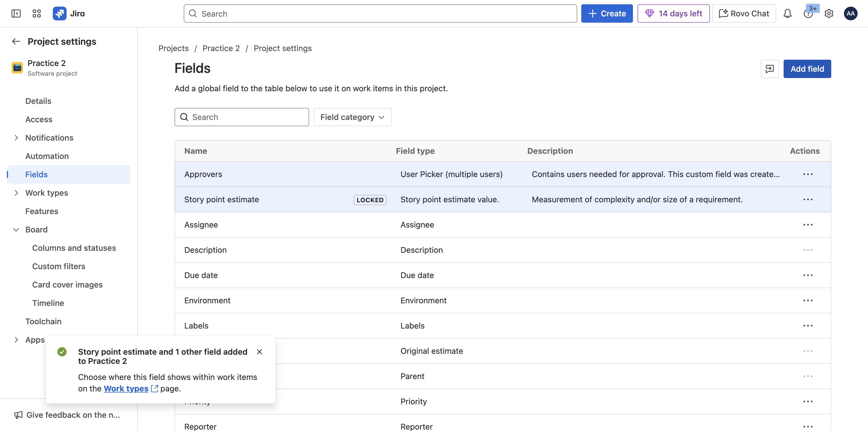
Task: Collapse the sidebar using the panel icon
Action: tap(16, 13)
